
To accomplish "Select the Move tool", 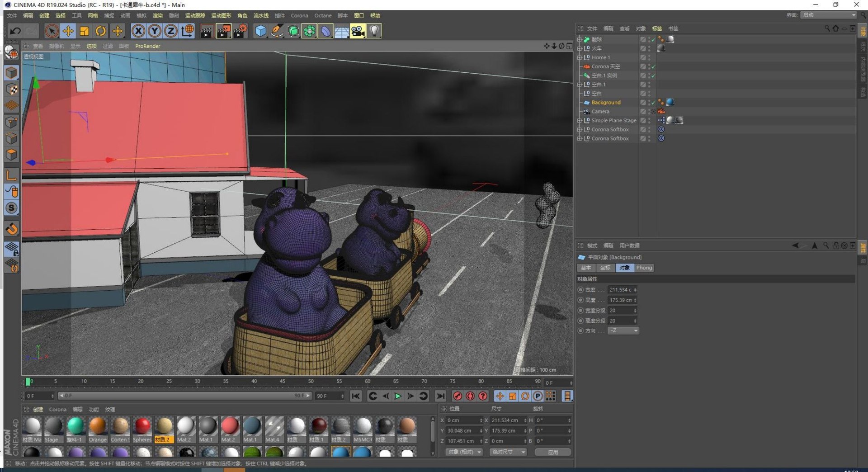I will 68,31.
